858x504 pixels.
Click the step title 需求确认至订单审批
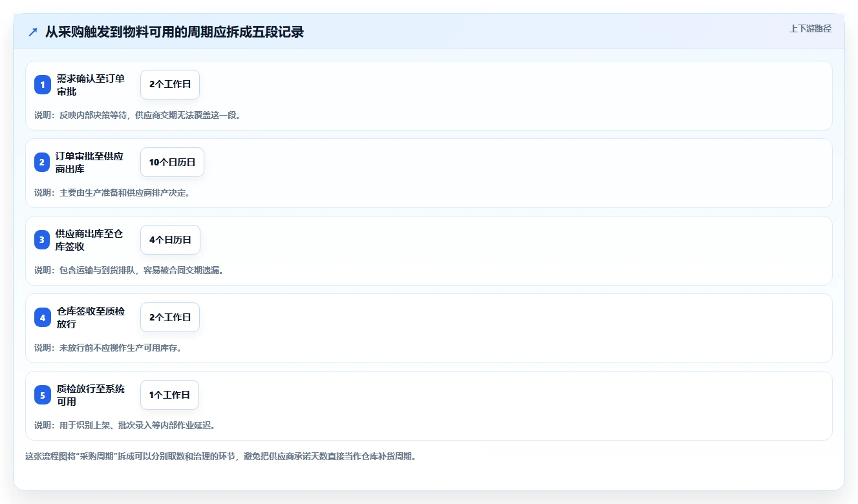point(91,85)
